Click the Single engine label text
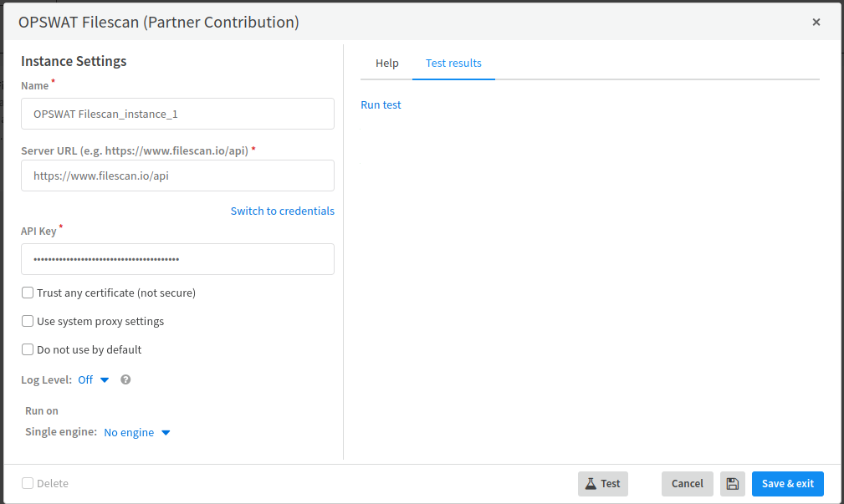Screen dimensions: 844x504 [x=61, y=432]
